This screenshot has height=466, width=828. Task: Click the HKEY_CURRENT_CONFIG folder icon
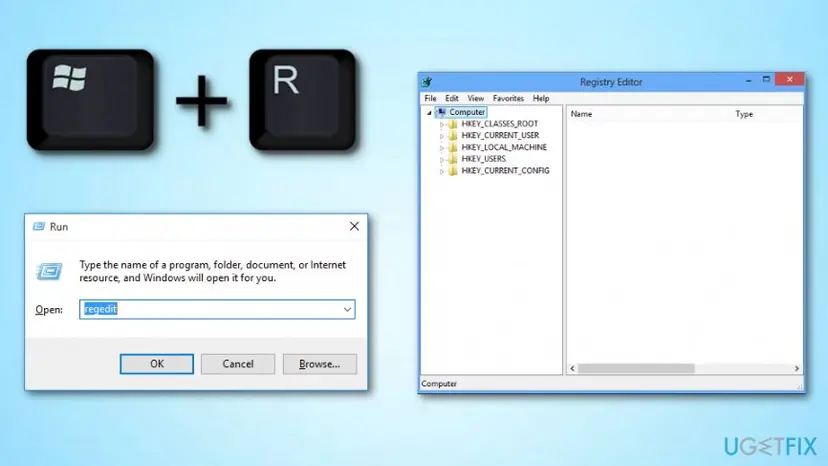tap(453, 171)
